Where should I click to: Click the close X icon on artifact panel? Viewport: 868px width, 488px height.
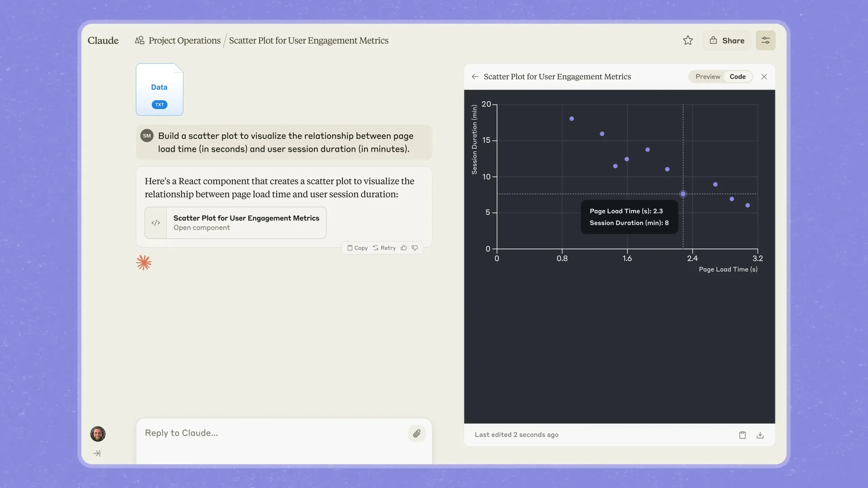point(764,77)
